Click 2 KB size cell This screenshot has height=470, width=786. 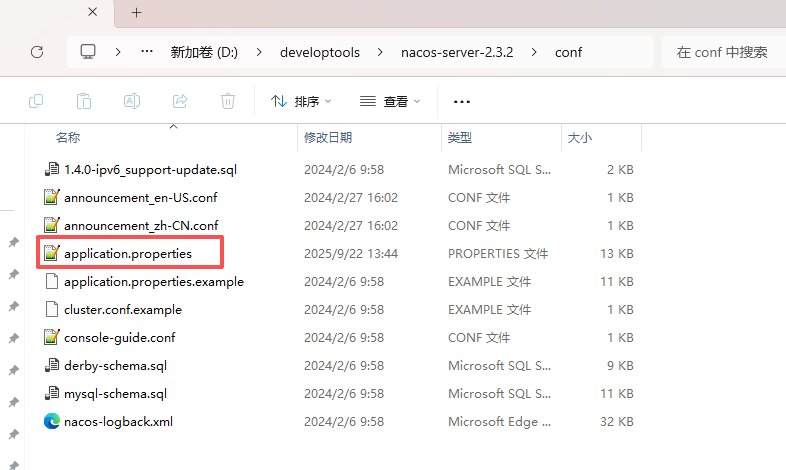[x=620, y=169]
